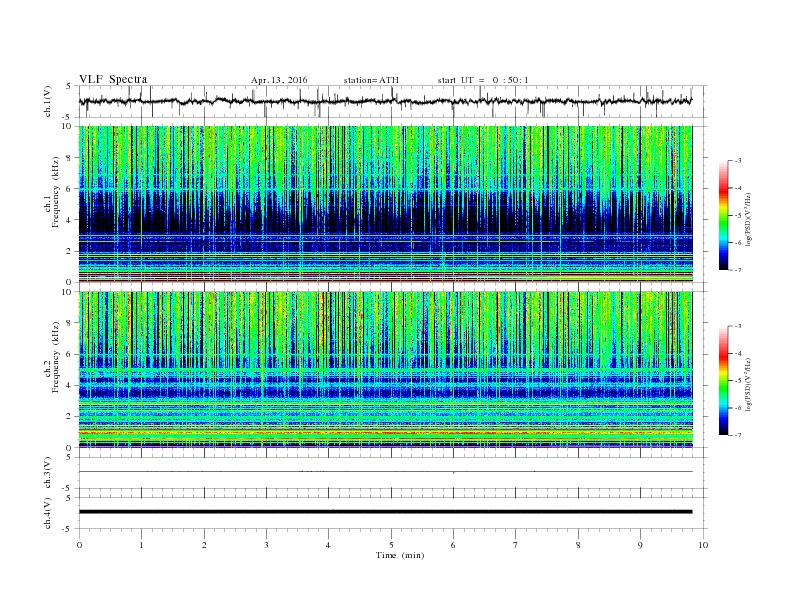Click the ch.1 "Frequency (kHz)" axis label
Image resolution: width=792 pixels, height=612 pixels.
pos(56,192)
